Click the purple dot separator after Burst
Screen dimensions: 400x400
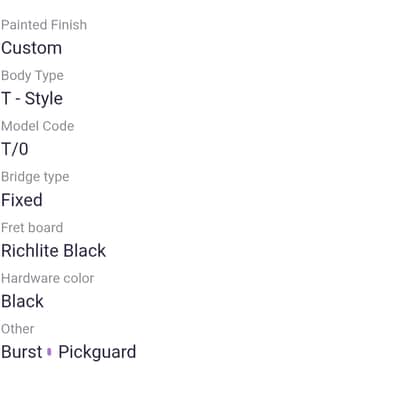click(50, 352)
